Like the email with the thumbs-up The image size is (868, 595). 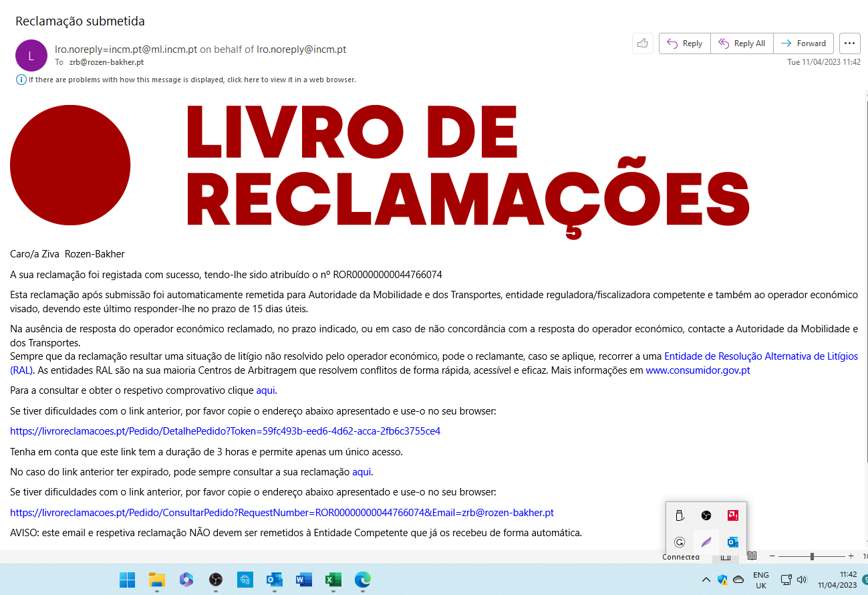point(642,43)
